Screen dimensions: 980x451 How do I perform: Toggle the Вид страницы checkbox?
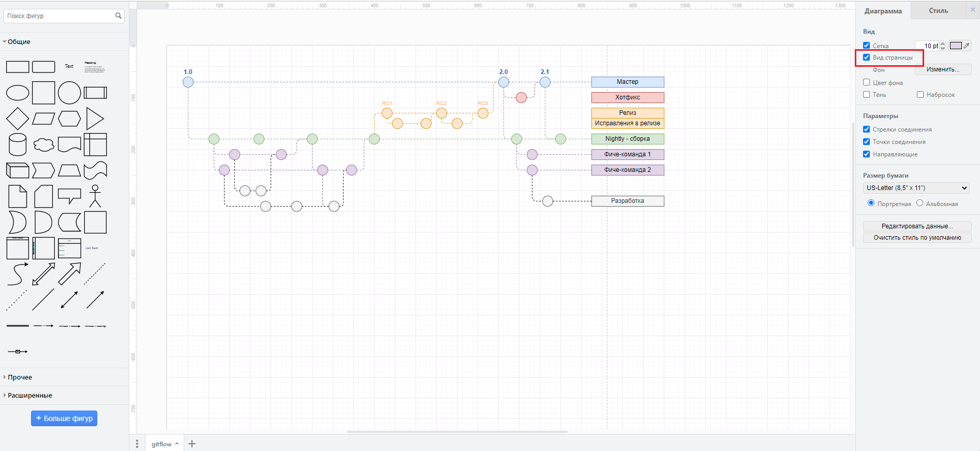(866, 57)
